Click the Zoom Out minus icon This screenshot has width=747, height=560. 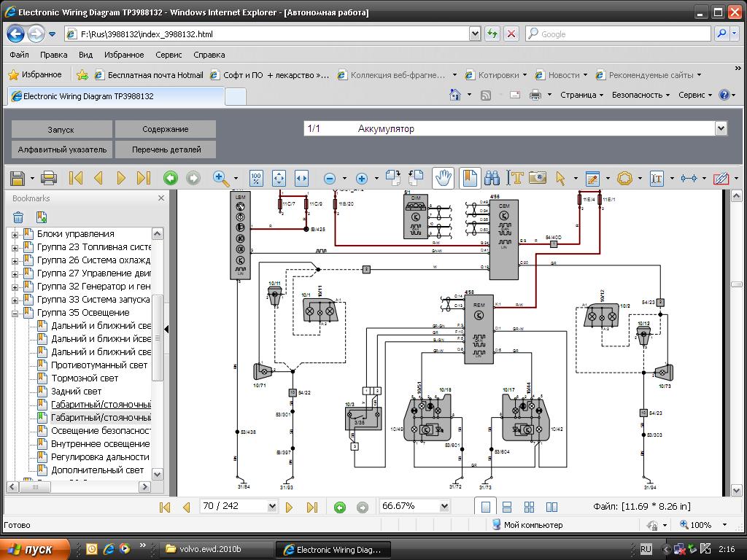329,179
